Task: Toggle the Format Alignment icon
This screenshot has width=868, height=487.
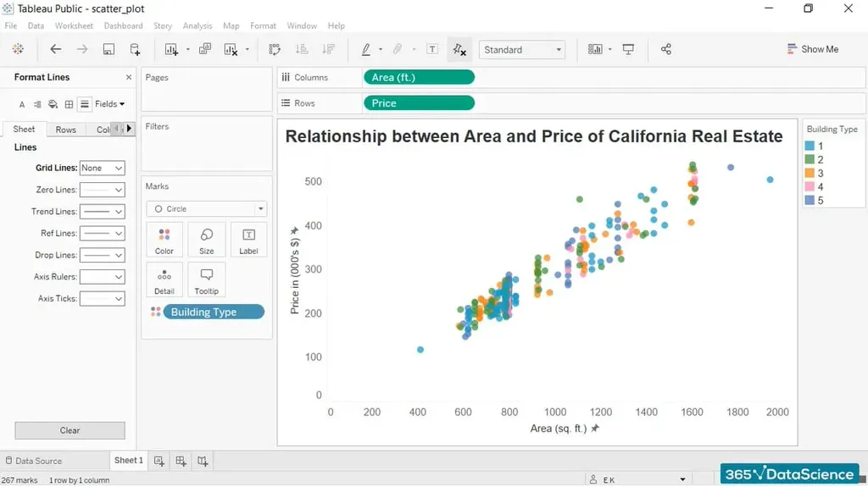Action: 37,104
